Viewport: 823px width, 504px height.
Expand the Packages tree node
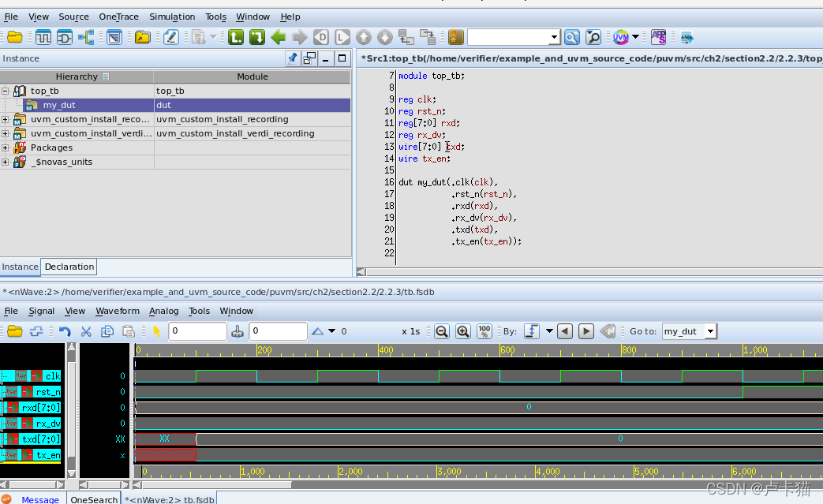pos(6,147)
